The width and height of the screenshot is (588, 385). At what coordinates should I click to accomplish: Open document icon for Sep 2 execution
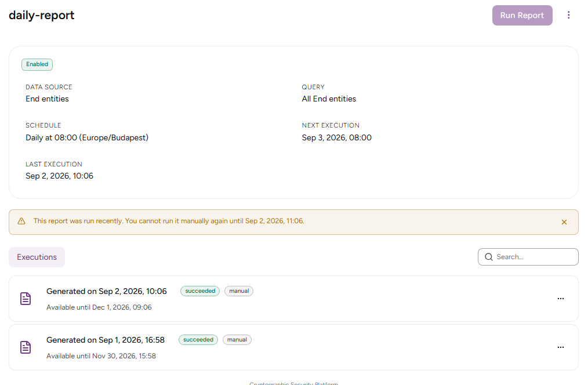click(x=26, y=299)
